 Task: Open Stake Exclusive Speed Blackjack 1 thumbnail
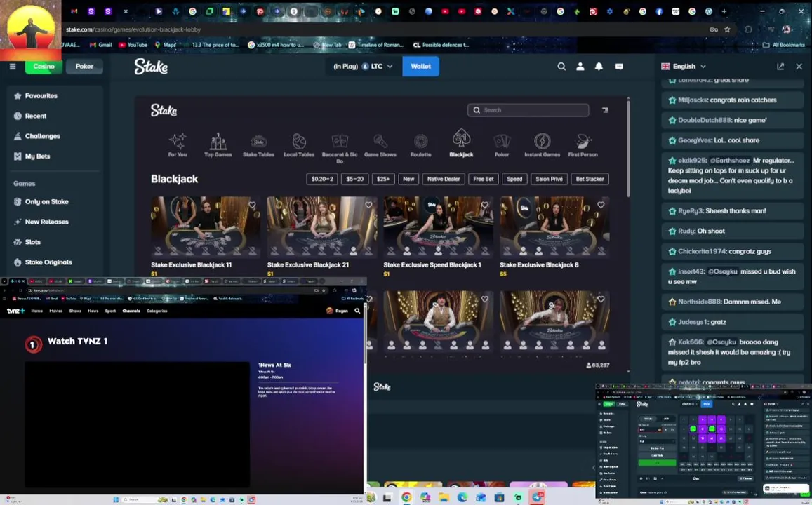click(x=438, y=227)
